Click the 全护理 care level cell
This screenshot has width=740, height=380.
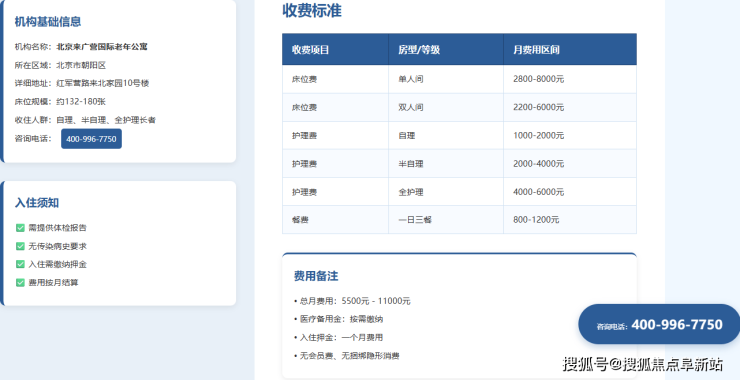446,192
